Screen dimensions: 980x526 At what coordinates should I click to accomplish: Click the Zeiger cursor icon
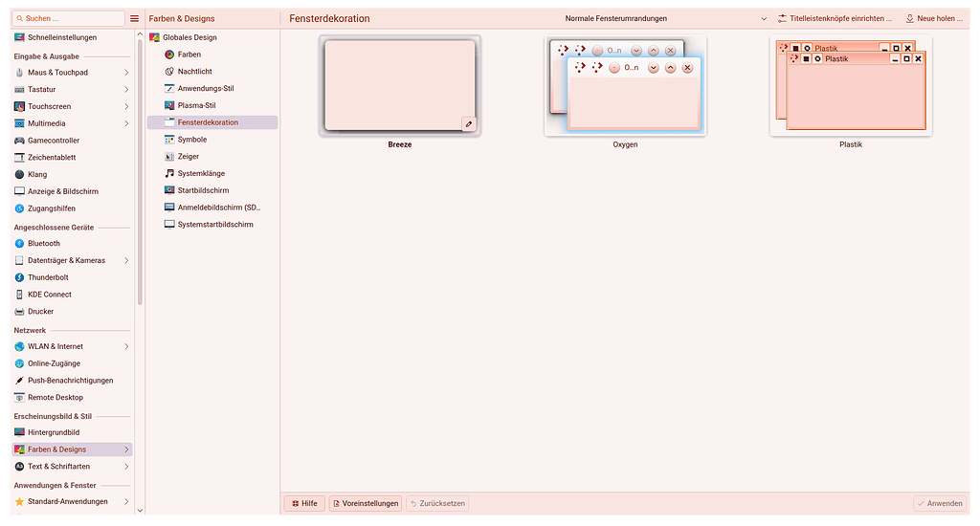coord(169,156)
